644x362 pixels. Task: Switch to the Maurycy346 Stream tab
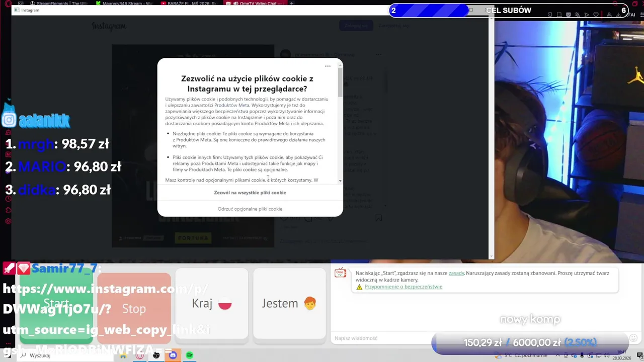125,4
